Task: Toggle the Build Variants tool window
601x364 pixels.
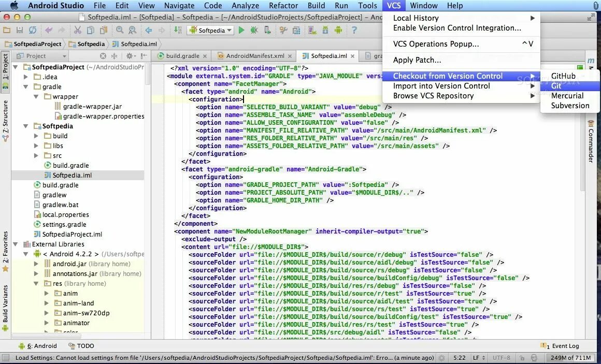Action: point(5,308)
